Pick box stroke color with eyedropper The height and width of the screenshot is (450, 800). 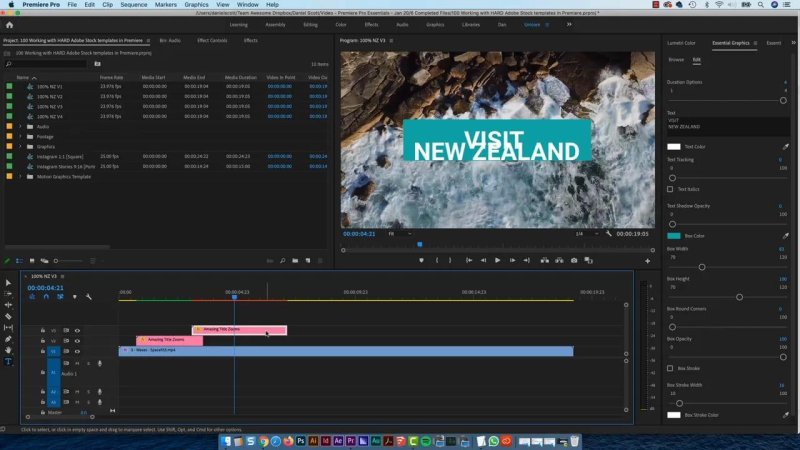785,415
